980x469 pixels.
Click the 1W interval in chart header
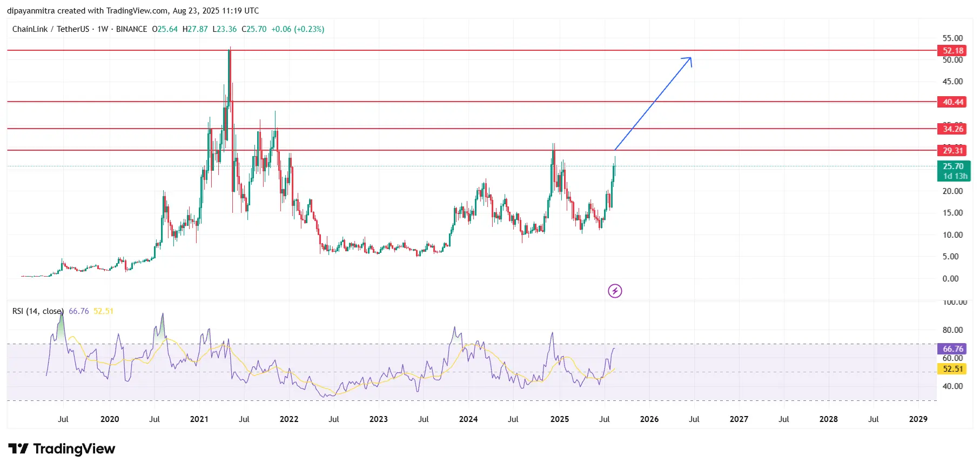[x=103, y=29]
